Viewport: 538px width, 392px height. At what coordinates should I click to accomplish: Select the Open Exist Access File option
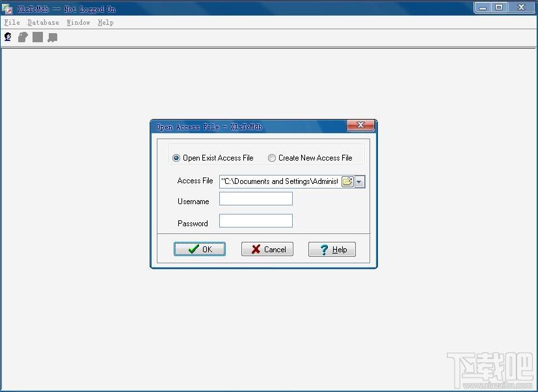point(213,158)
